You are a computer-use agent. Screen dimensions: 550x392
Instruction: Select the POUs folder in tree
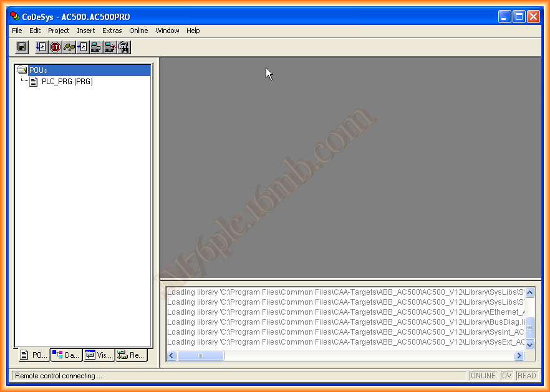(x=37, y=70)
